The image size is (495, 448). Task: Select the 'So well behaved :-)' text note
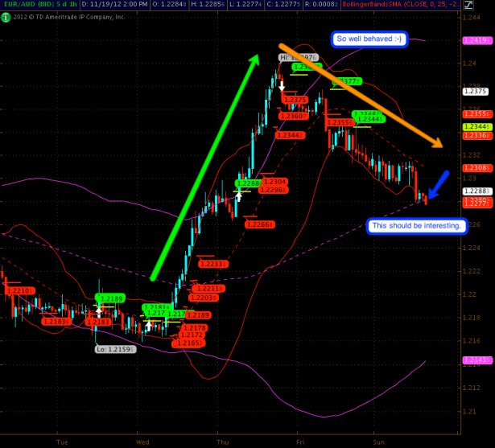[x=370, y=39]
